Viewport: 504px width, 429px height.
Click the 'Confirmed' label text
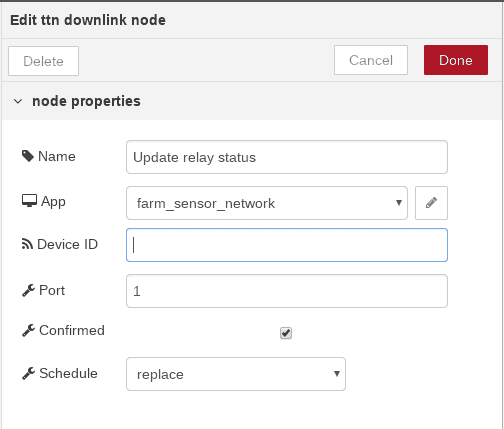(x=72, y=330)
